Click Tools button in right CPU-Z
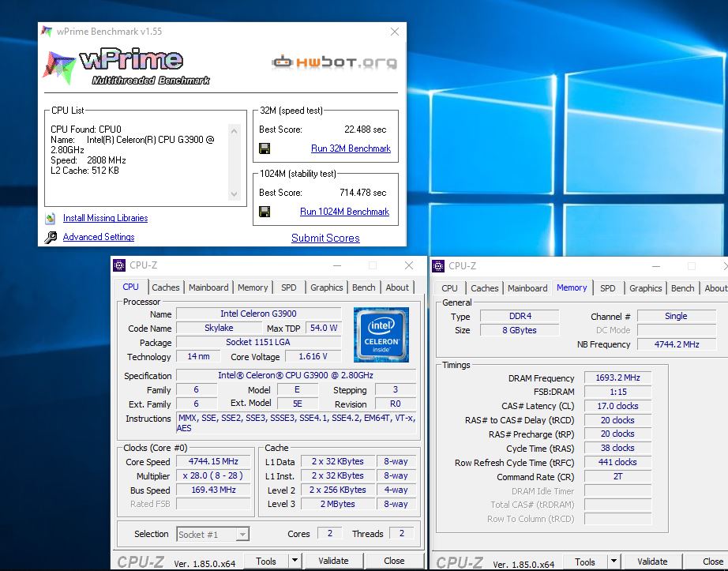Screen dimensions: 728x571 [x=585, y=562]
